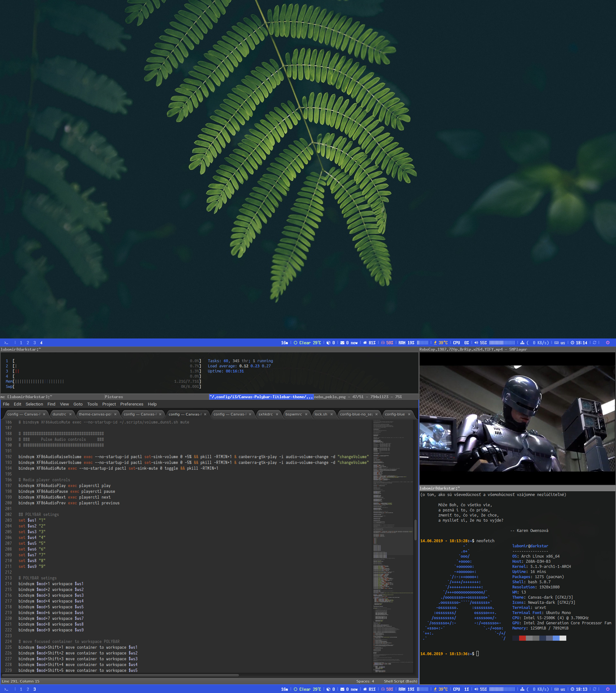Image resolution: width=616 pixels, height=693 pixels.
Task: Click power icon in 18:13 polybar
Action: coord(608,689)
